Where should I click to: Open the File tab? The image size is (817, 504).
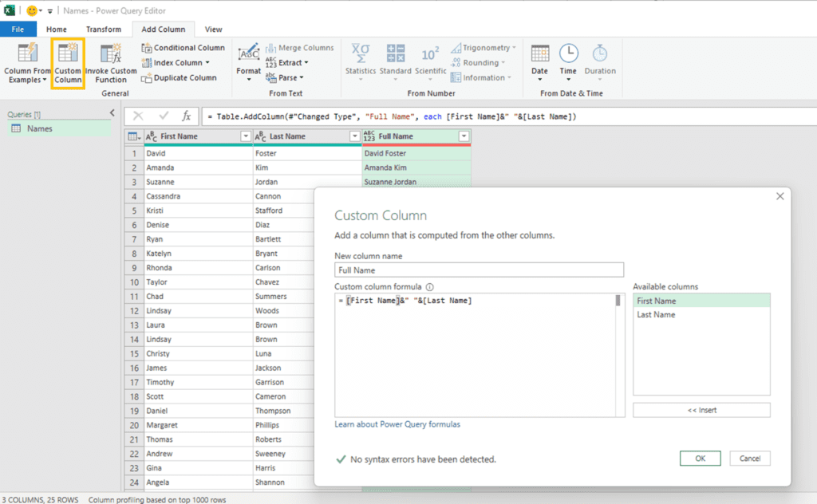click(x=18, y=30)
